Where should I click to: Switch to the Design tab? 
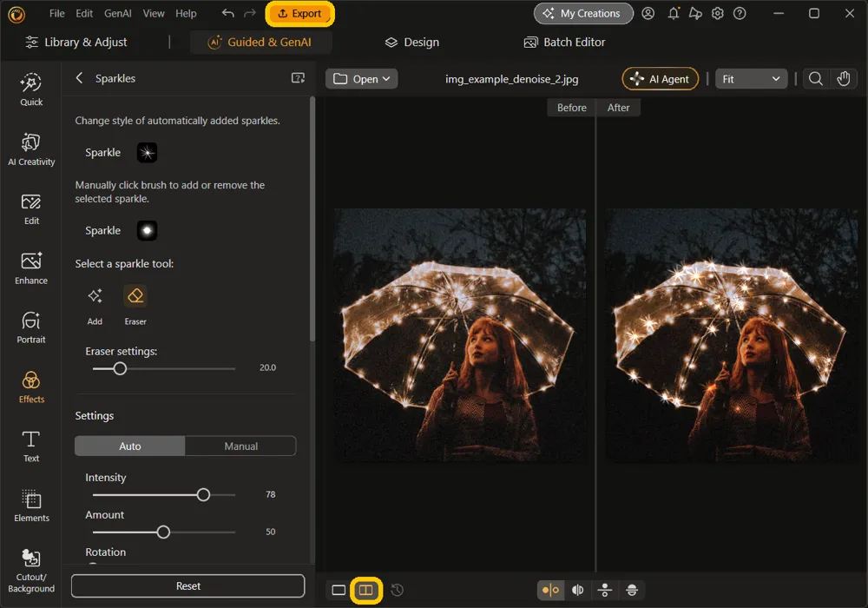412,42
